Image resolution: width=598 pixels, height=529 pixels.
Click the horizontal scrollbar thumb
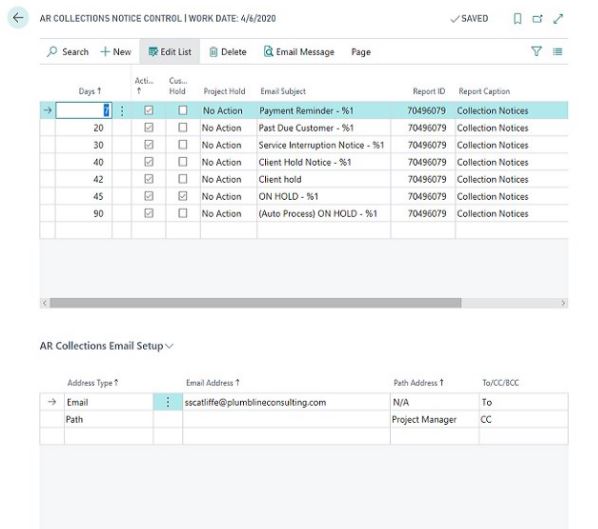(x=255, y=303)
